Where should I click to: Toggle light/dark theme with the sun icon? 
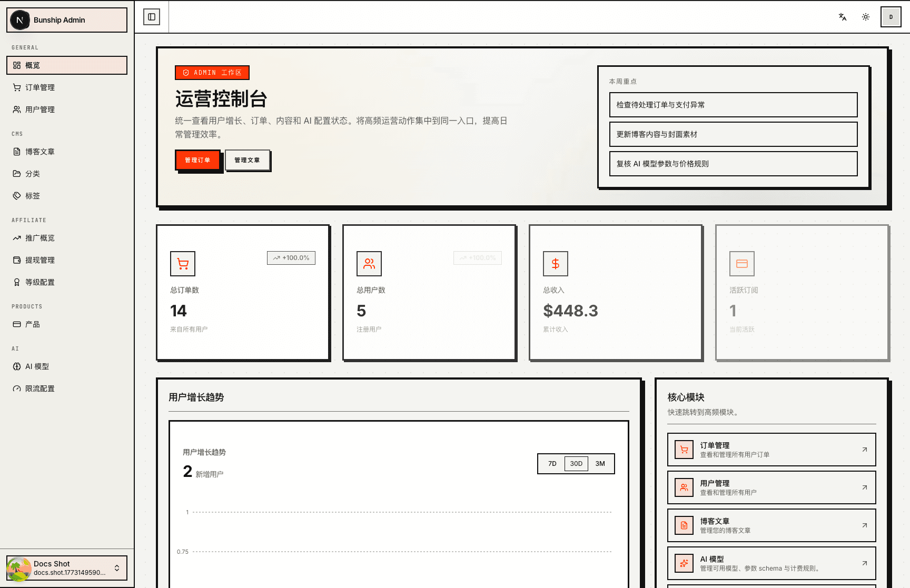[865, 17]
